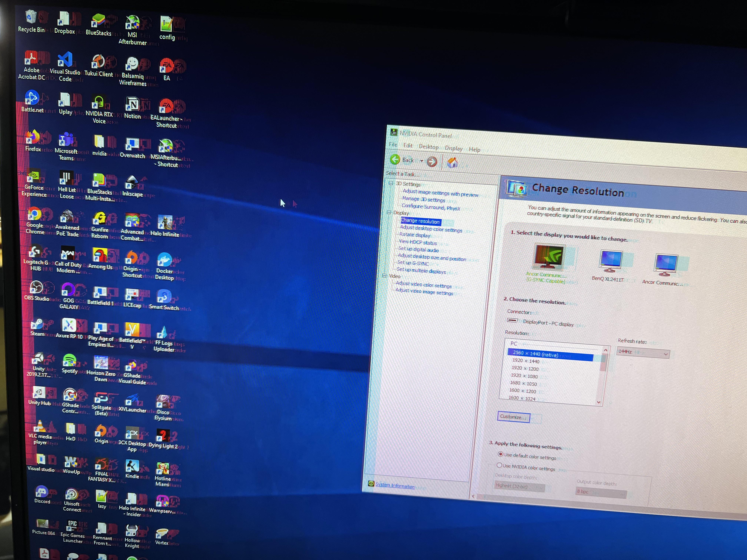Select the 1920 x 1080 resolution
This screenshot has height=560, width=747.
tap(525, 376)
